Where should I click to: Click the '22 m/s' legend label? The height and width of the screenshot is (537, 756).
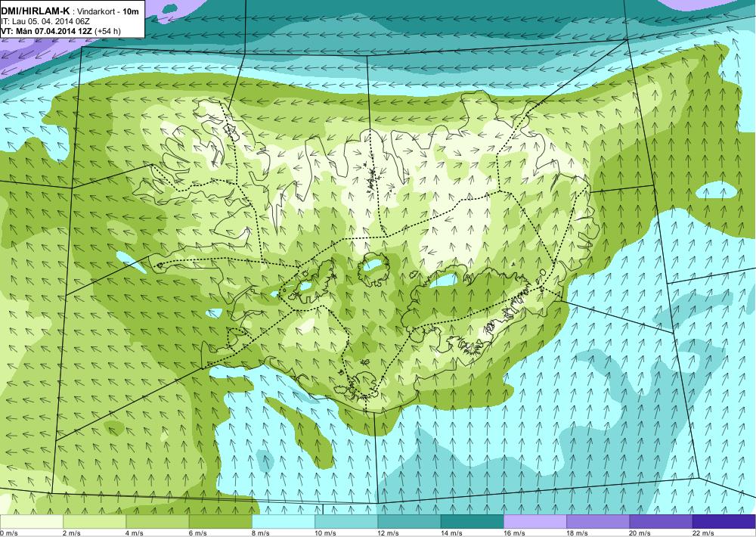pyautogui.click(x=703, y=533)
